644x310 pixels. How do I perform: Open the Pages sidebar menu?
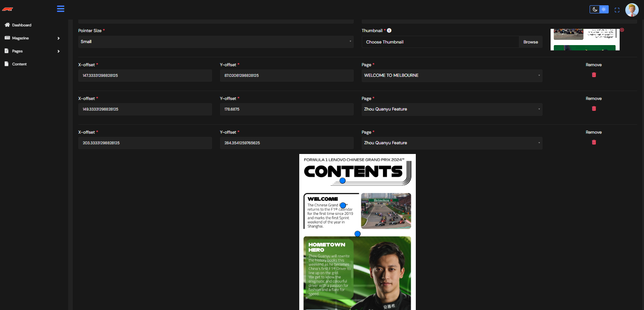coord(17,51)
